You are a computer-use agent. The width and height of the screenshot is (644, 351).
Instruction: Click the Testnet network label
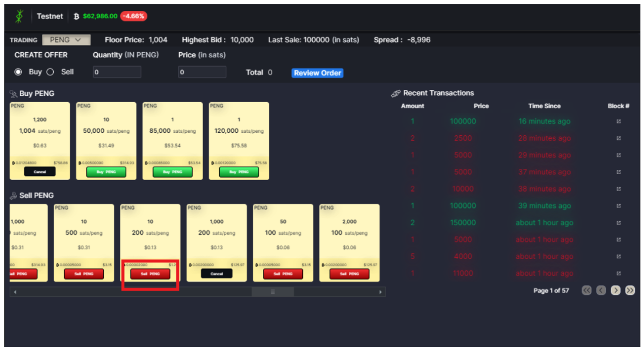tap(50, 17)
